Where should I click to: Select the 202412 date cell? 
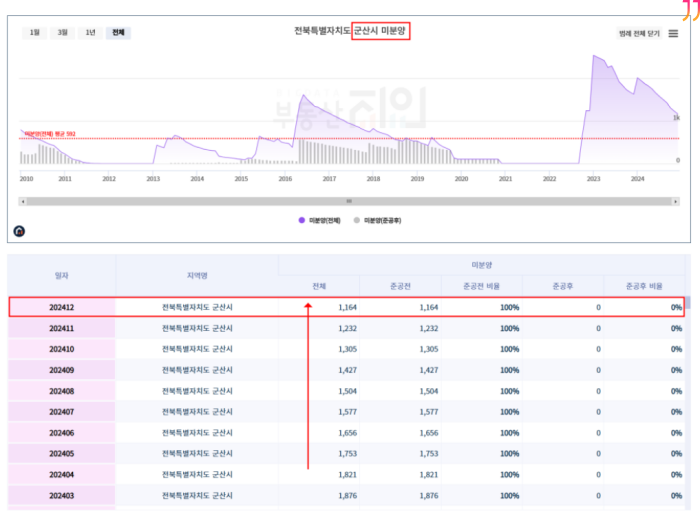[62, 307]
